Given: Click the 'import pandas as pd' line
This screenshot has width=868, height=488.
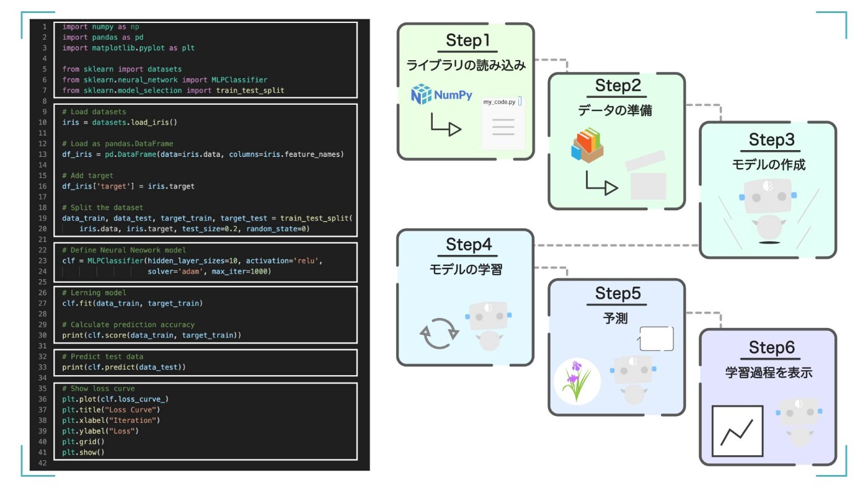Looking at the screenshot, I should tap(103, 38).
